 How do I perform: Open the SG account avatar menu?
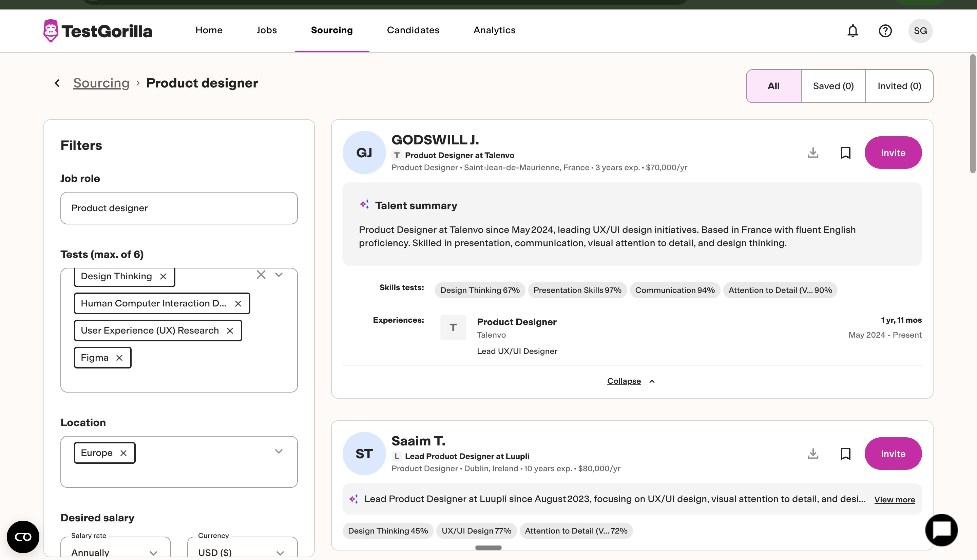pos(920,31)
